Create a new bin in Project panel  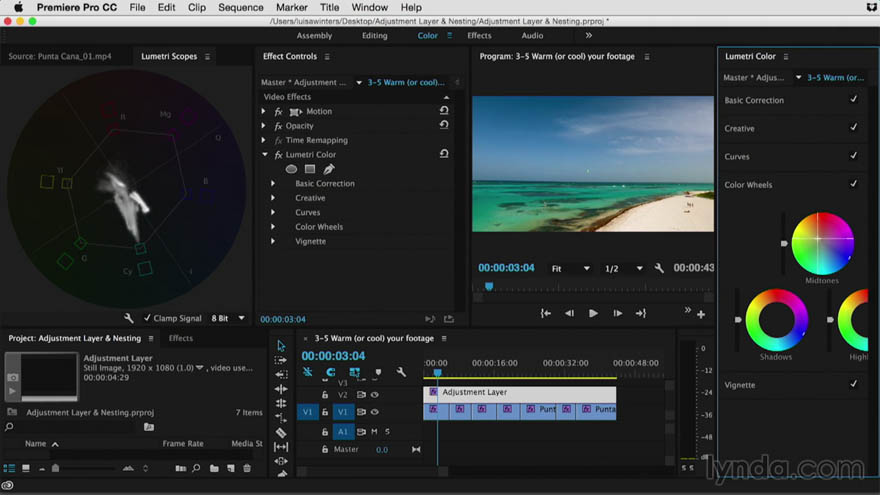pos(214,468)
